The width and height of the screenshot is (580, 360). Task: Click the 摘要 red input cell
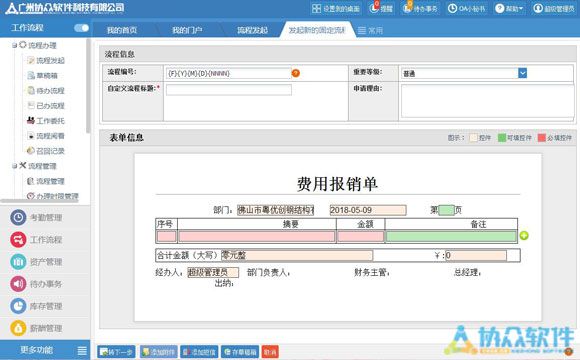(x=257, y=236)
